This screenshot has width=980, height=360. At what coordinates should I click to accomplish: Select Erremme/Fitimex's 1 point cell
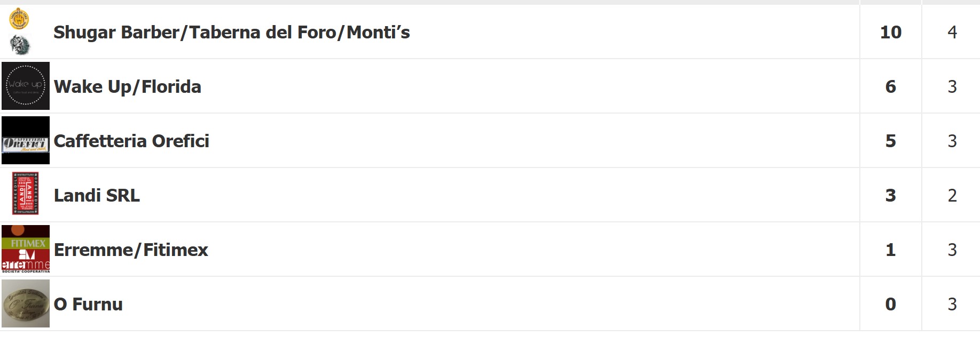click(890, 250)
